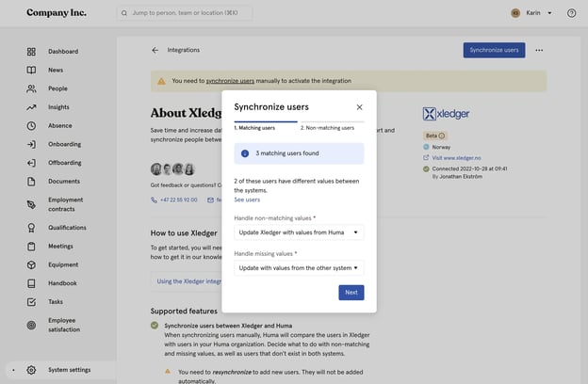588x384 pixels.
Task: Open the Insights trend icon
Action: [x=31, y=107]
